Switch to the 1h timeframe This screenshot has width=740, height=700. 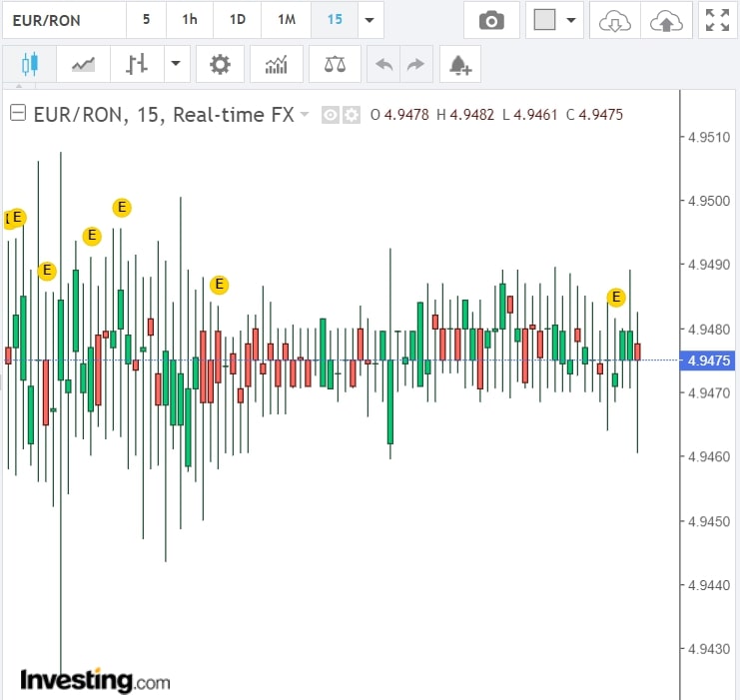coord(190,20)
